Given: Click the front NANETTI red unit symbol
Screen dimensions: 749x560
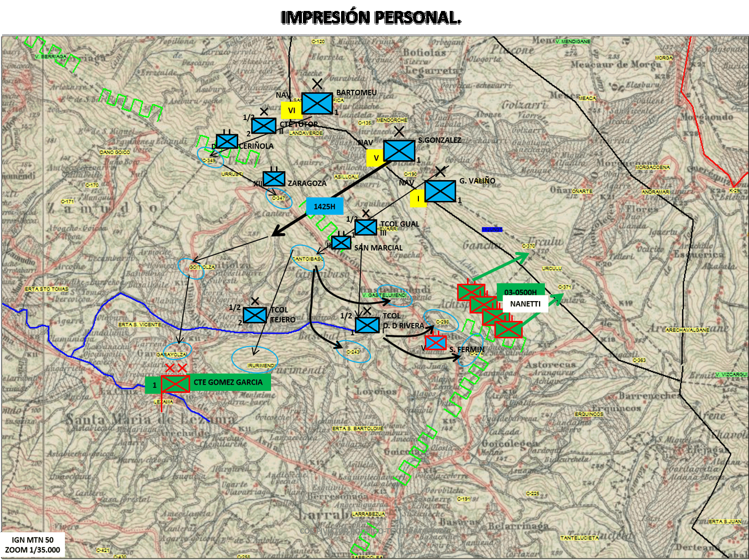Looking at the screenshot, I should click(509, 329).
